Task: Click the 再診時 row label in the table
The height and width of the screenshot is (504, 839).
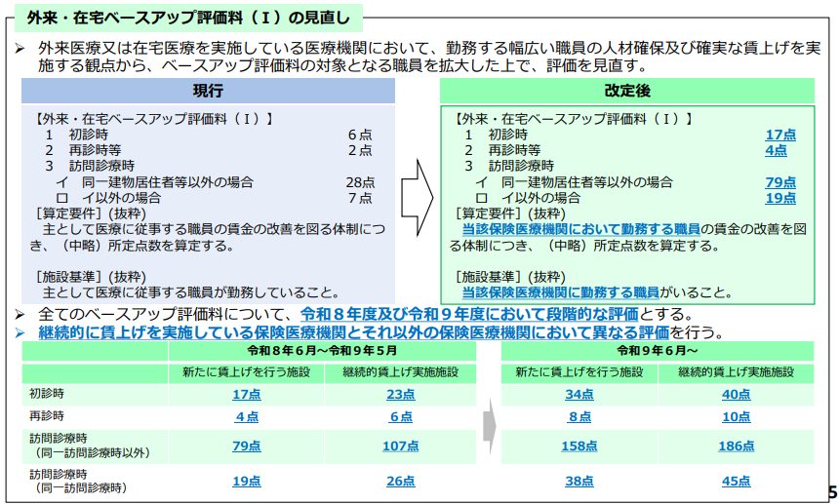Action: (49, 416)
